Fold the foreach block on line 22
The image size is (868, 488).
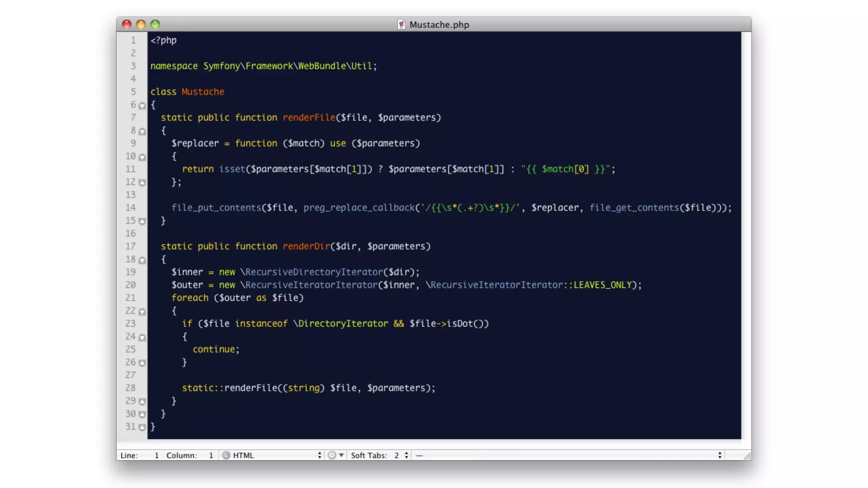point(142,311)
